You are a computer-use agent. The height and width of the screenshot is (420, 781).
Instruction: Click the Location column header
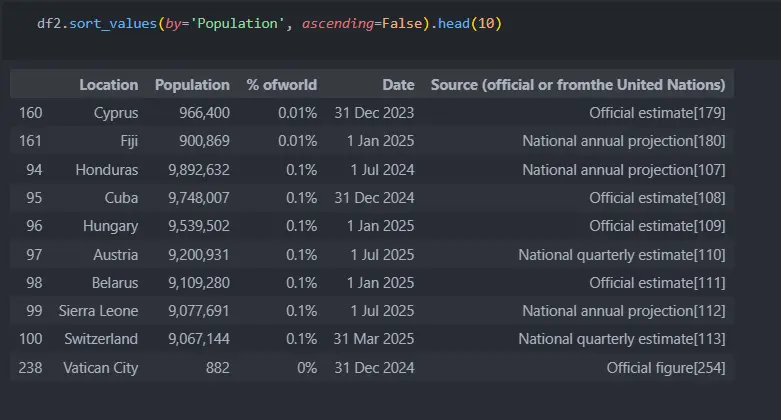click(x=109, y=85)
